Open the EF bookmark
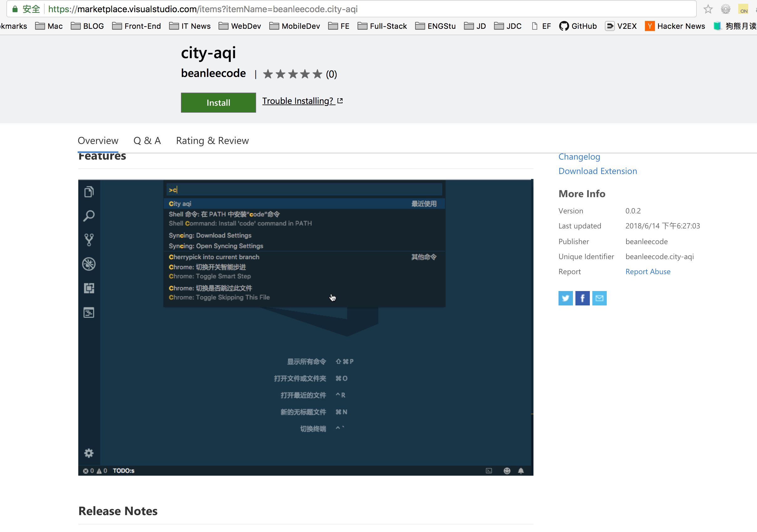 coord(541,26)
